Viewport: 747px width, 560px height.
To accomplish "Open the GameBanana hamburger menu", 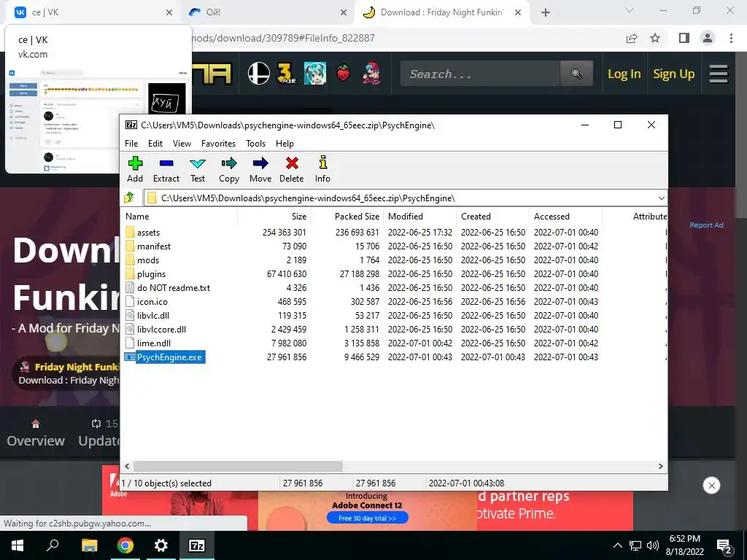I will click(719, 74).
